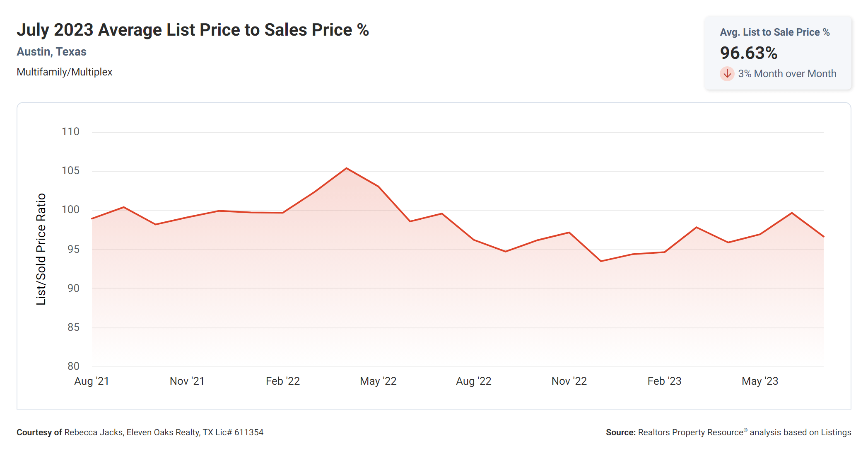
Task: Select the Aug '22 x-axis label
Action: pyautogui.click(x=474, y=381)
